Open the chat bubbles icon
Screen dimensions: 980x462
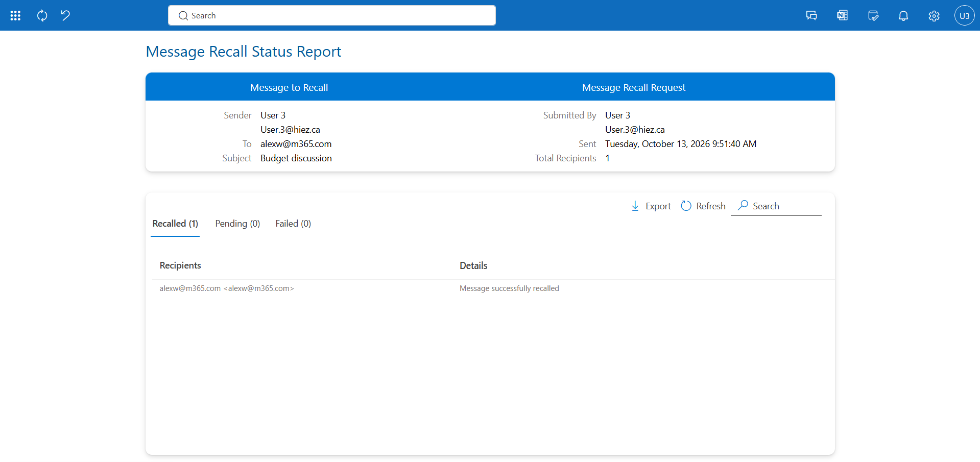click(x=811, y=16)
